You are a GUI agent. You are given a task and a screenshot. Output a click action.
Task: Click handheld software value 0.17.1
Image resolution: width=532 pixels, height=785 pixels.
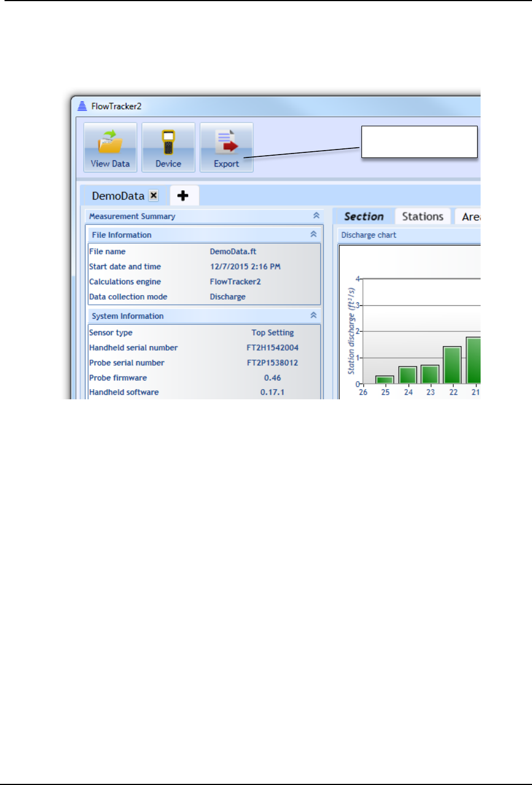pyautogui.click(x=273, y=392)
